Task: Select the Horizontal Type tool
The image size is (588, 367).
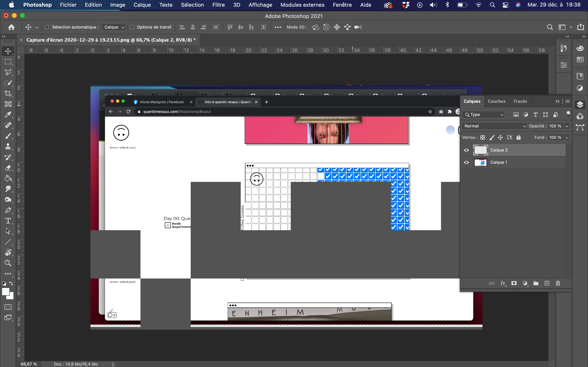Action: click(8, 221)
